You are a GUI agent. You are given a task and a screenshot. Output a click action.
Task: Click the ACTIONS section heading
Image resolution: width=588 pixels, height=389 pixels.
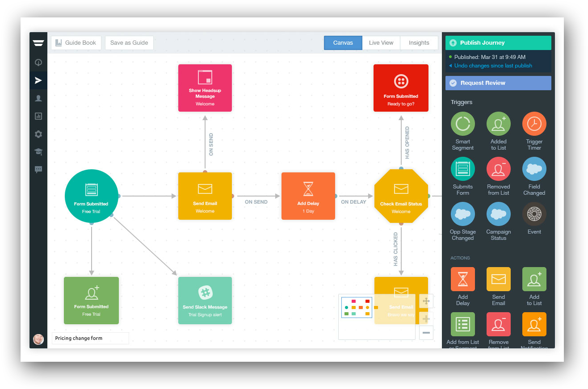click(460, 258)
